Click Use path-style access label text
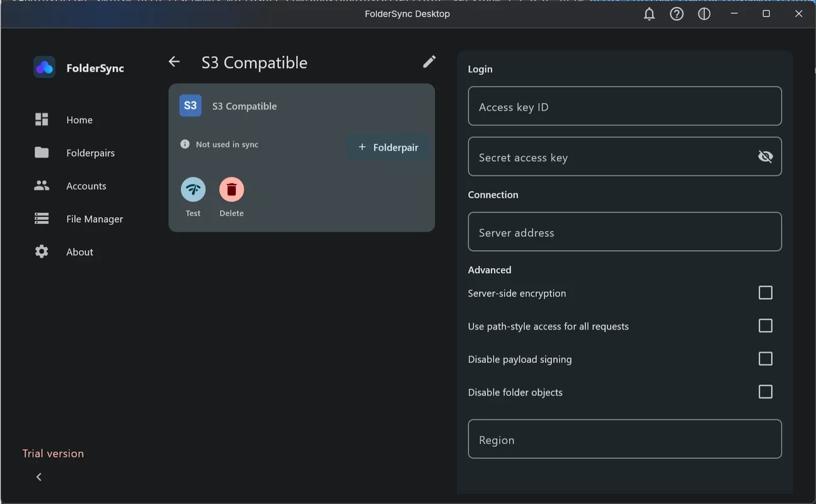Screen dimensions: 816x504 (548, 326)
